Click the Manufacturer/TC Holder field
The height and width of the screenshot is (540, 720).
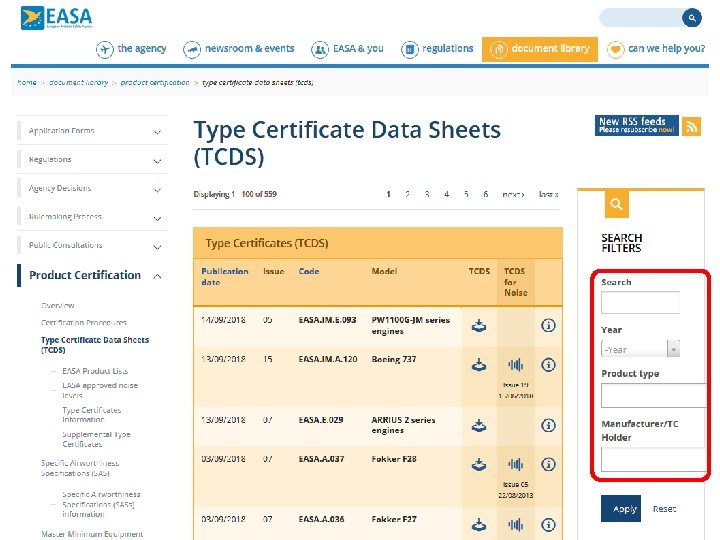pos(653,460)
